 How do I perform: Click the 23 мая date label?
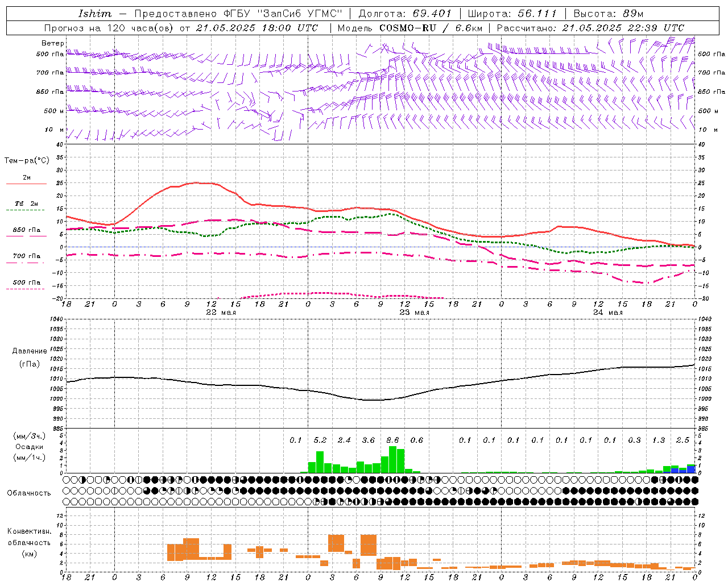point(414,313)
